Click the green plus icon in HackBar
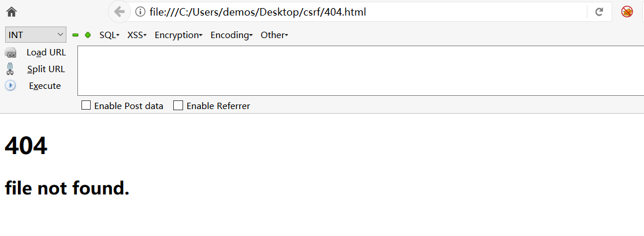 pos(87,35)
